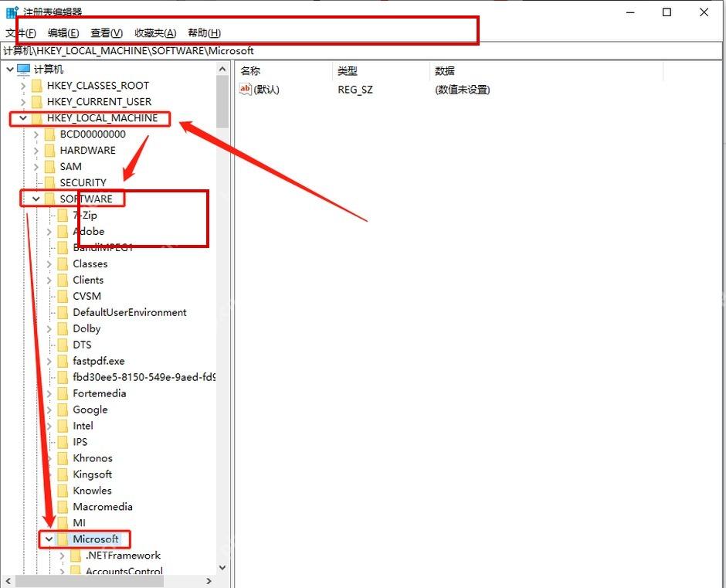Click the 7-Zip folder icon
The width and height of the screenshot is (726, 588).
(63, 216)
